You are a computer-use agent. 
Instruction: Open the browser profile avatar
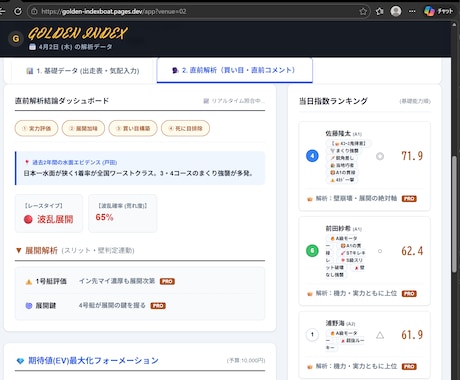(x=396, y=11)
